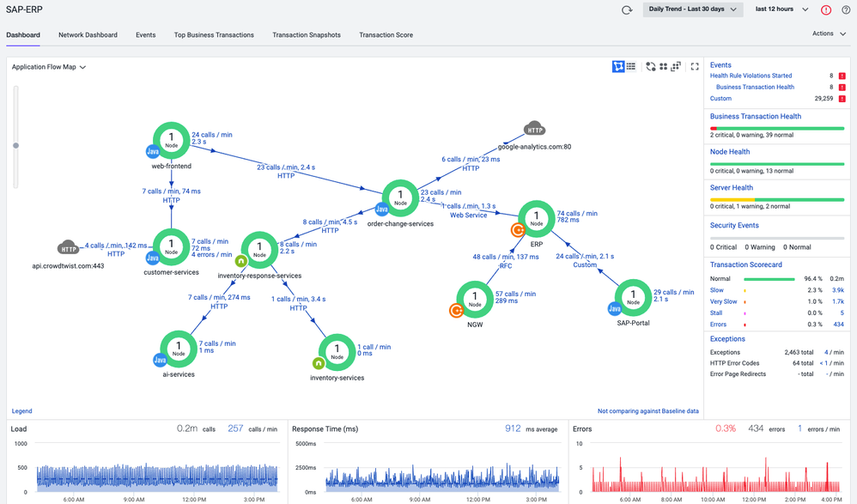This screenshot has width=857, height=504.
Task: Switch flow map to the flow diagram view
Action: click(618, 67)
